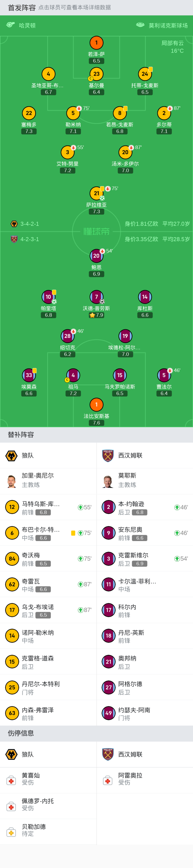Tap Bowen's number 20 jersey circle
The width and height of the screenshot is (193, 868).
click(96, 256)
